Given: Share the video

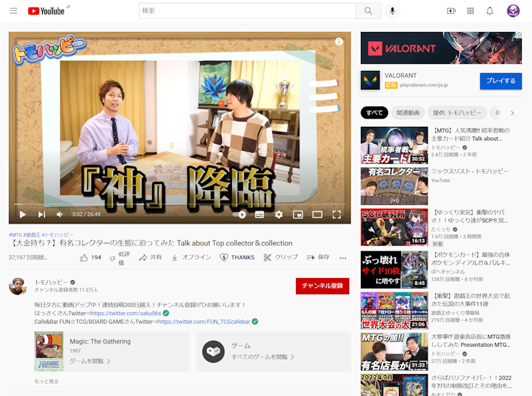Looking at the screenshot, I should tap(150, 258).
